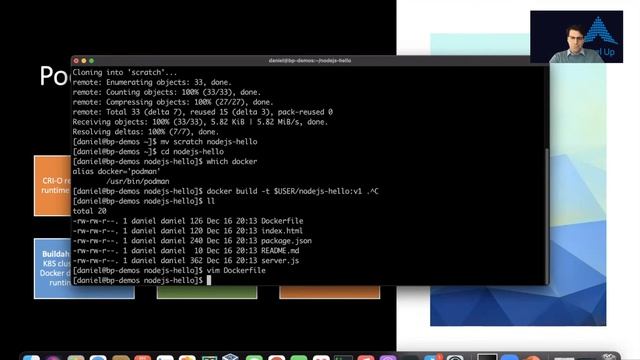Click the 'cd nodejs-hello' command line
This screenshot has width=640, height=360.
pyautogui.click(x=148, y=151)
